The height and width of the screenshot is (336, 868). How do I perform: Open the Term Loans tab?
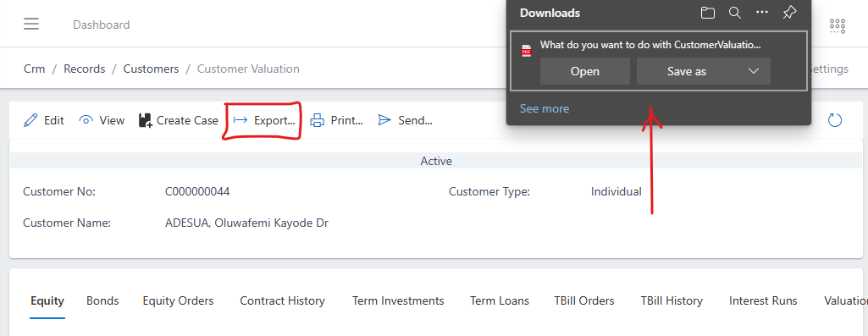500,301
